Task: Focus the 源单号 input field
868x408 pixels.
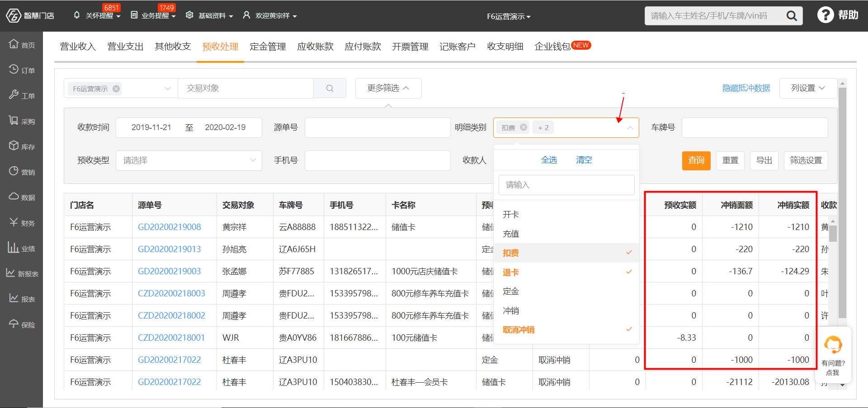Action: pyautogui.click(x=377, y=127)
